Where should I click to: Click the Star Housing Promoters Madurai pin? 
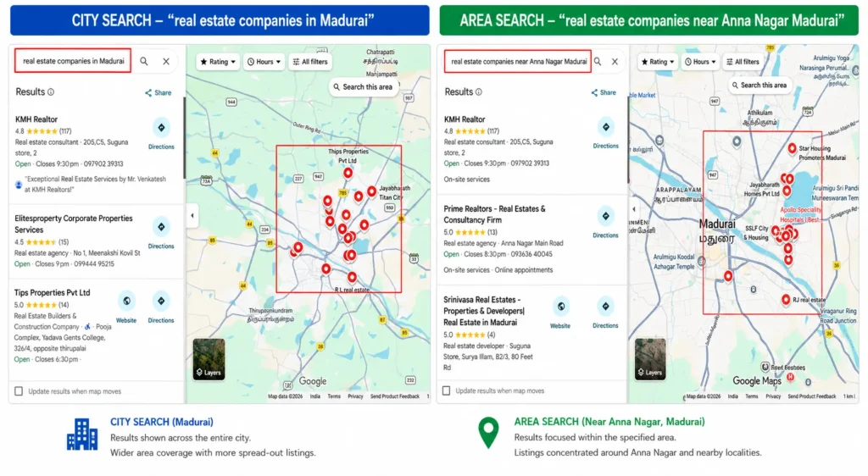(793, 148)
